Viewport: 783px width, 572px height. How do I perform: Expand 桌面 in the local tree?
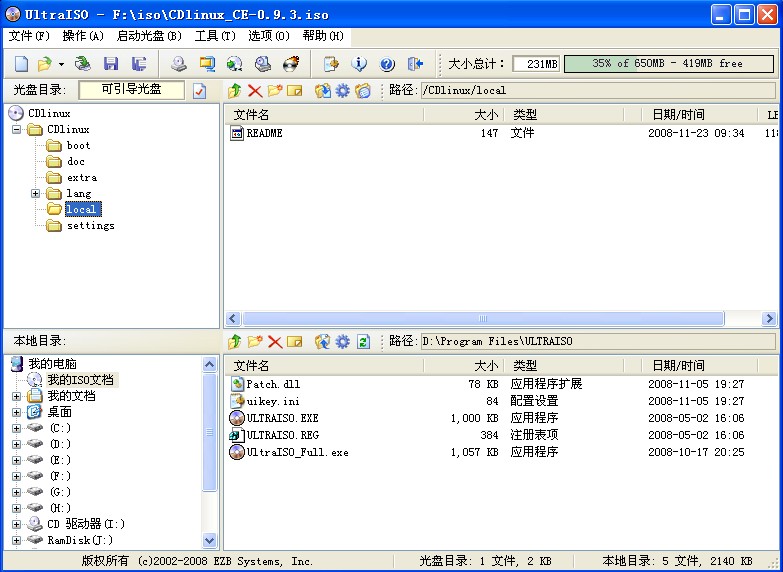[16, 413]
